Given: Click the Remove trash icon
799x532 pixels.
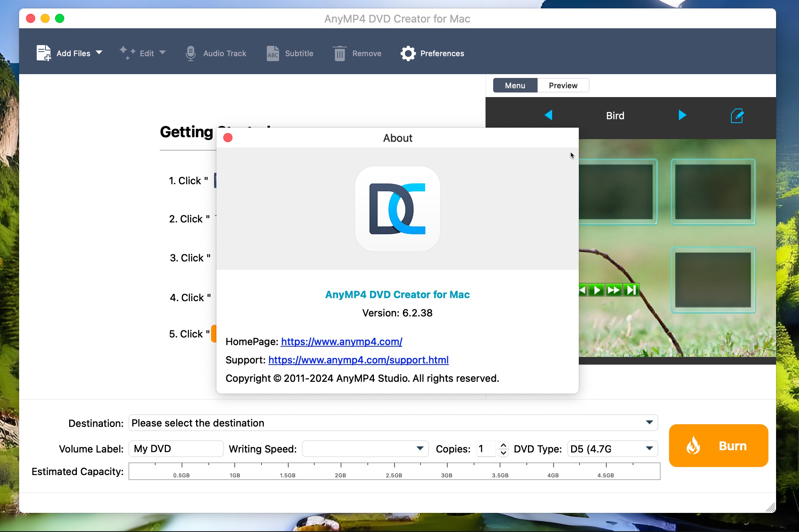Looking at the screenshot, I should click(x=339, y=54).
